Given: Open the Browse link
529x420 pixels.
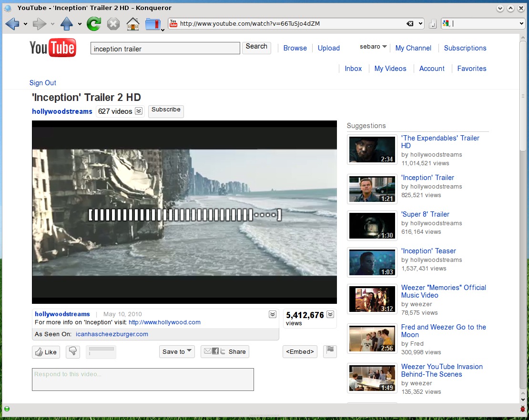Looking at the screenshot, I should [295, 48].
